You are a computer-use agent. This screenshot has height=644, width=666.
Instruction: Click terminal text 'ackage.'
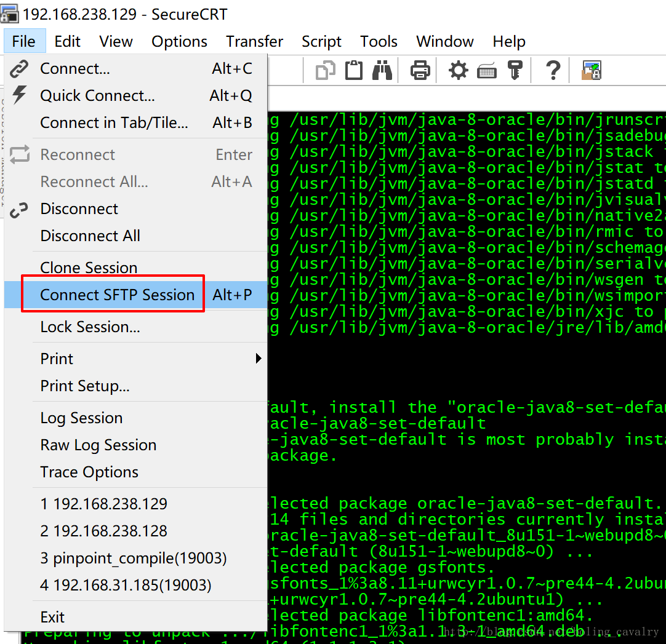pos(303,456)
